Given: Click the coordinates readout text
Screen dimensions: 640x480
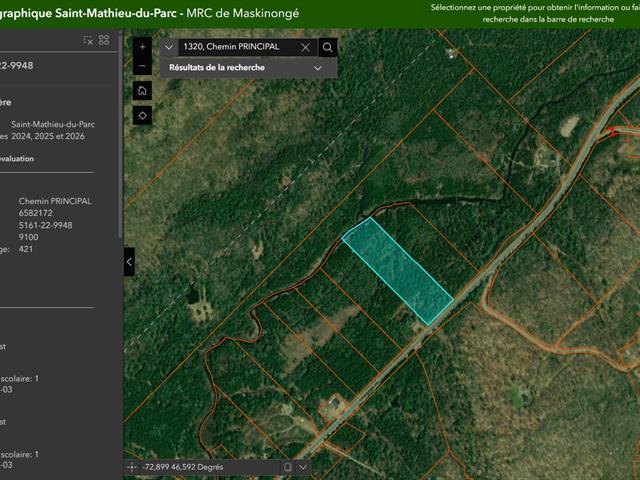Looking at the screenshot, I should [x=184, y=467].
